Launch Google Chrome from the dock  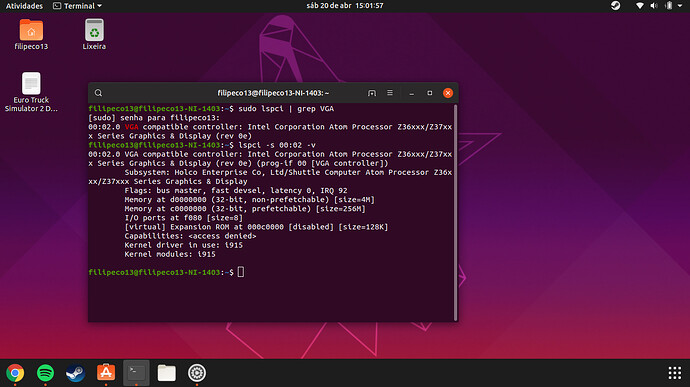pos(15,373)
